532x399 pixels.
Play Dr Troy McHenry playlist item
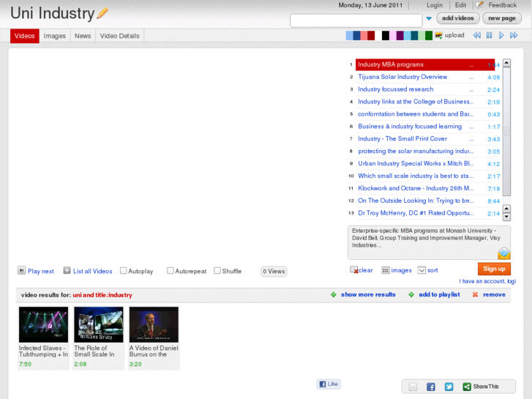416,213
